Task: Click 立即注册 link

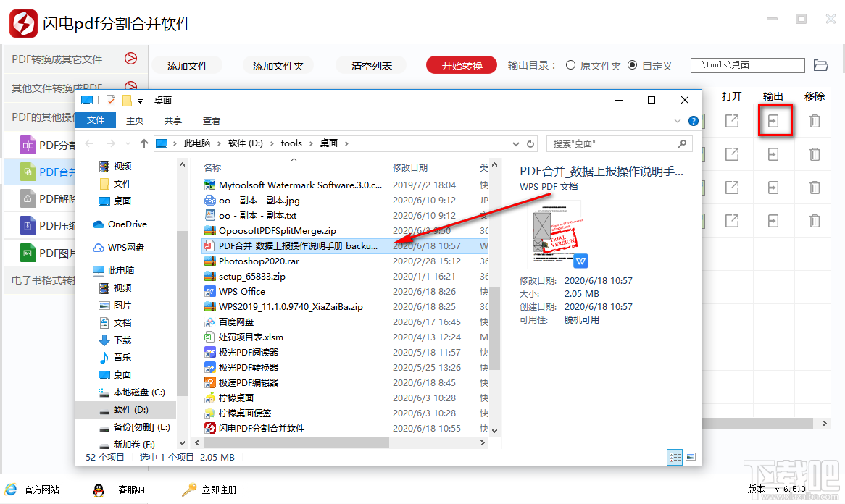Action: click(219, 490)
